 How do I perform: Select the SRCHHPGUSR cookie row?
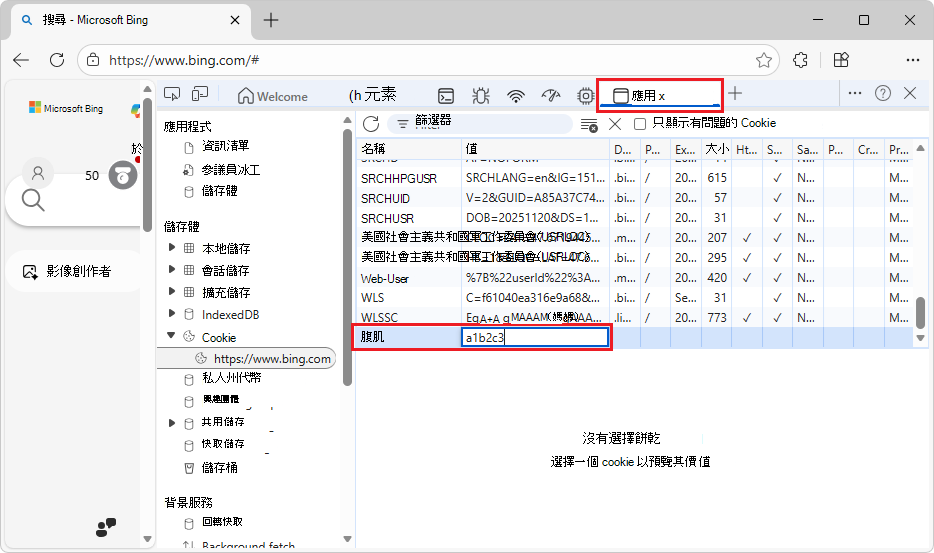click(634, 178)
